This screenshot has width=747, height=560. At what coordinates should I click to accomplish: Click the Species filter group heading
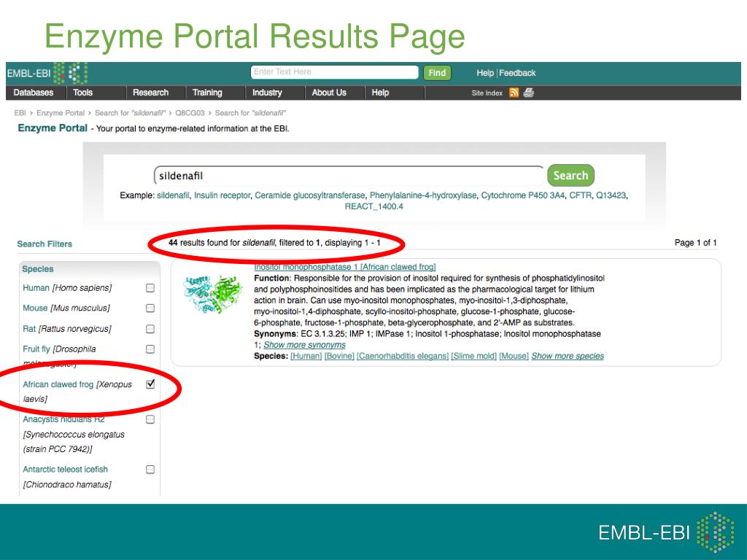pyautogui.click(x=38, y=269)
